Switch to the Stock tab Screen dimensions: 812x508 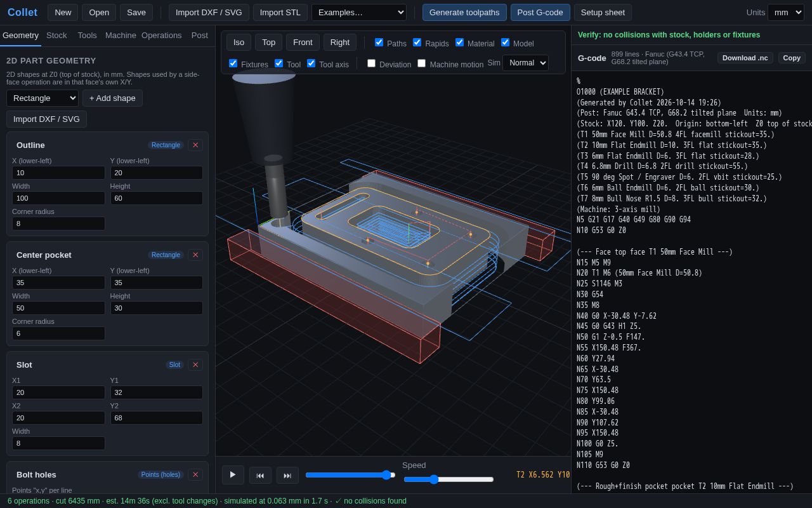pos(56,36)
